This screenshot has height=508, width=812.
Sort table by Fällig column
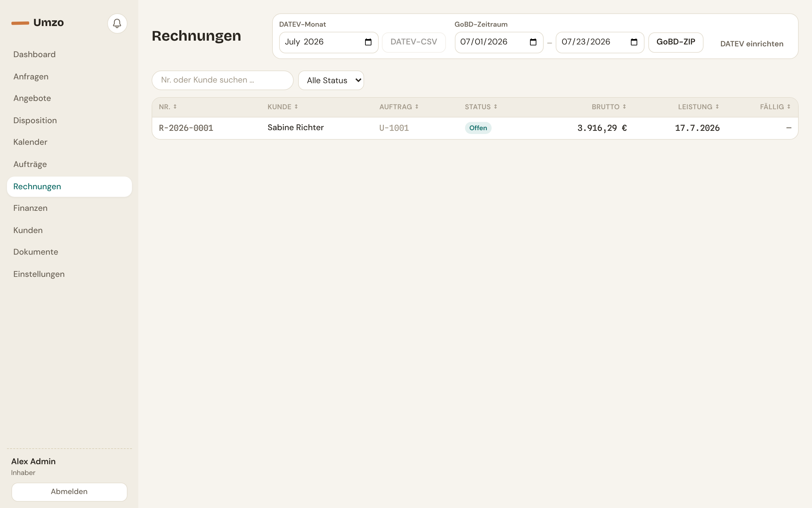[776, 107]
